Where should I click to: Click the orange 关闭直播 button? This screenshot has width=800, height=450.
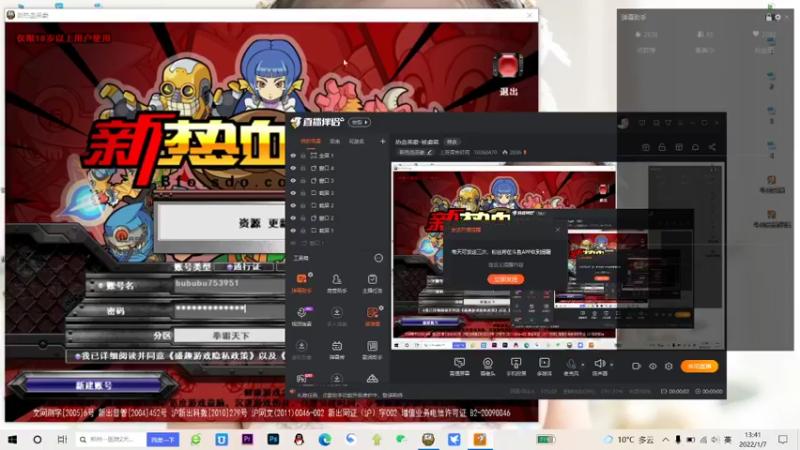click(x=699, y=366)
